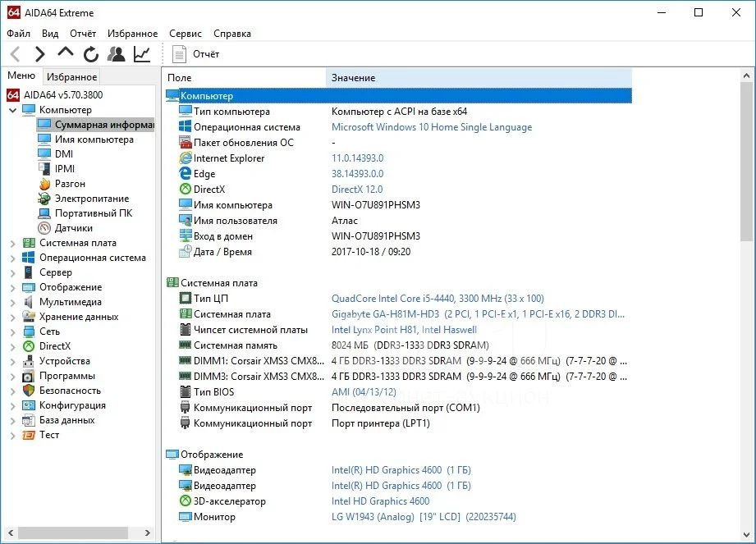
Task: Go forward with the right arrow toolbar button
Action: (x=40, y=54)
